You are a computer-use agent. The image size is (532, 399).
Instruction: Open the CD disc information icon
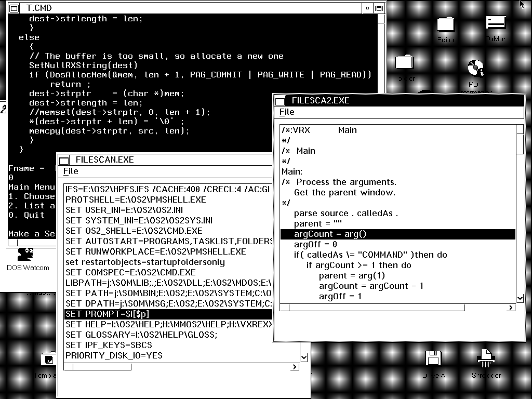point(475,69)
